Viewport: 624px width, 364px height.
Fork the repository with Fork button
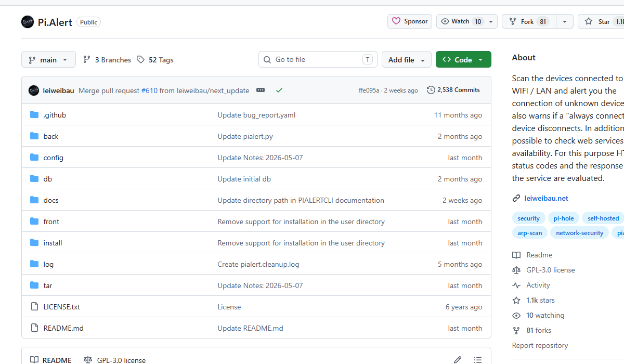(529, 21)
